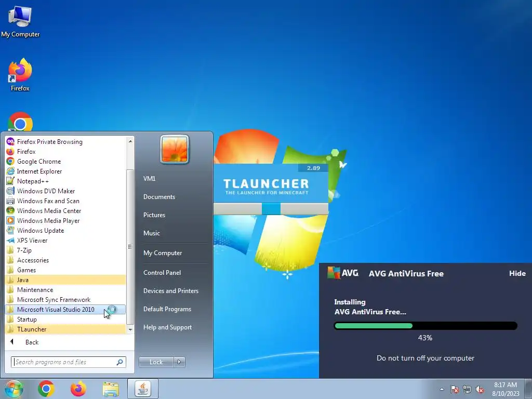Click the muted volume tray icon
This screenshot has height=399, width=532.
pyautogui.click(x=480, y=389)
